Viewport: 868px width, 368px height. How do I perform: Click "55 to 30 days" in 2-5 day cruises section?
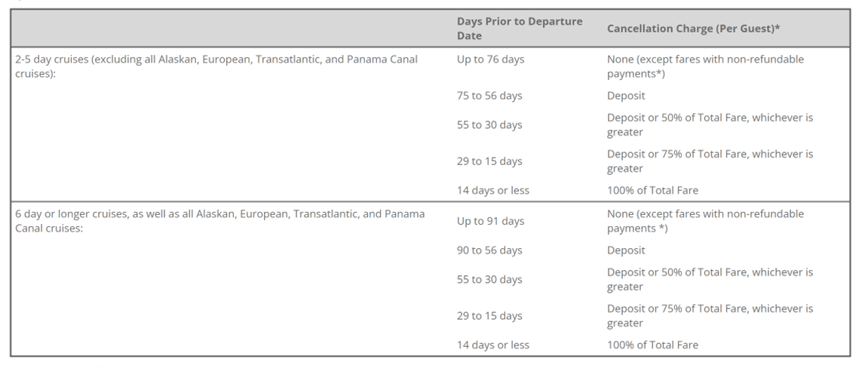click(489, 125)
